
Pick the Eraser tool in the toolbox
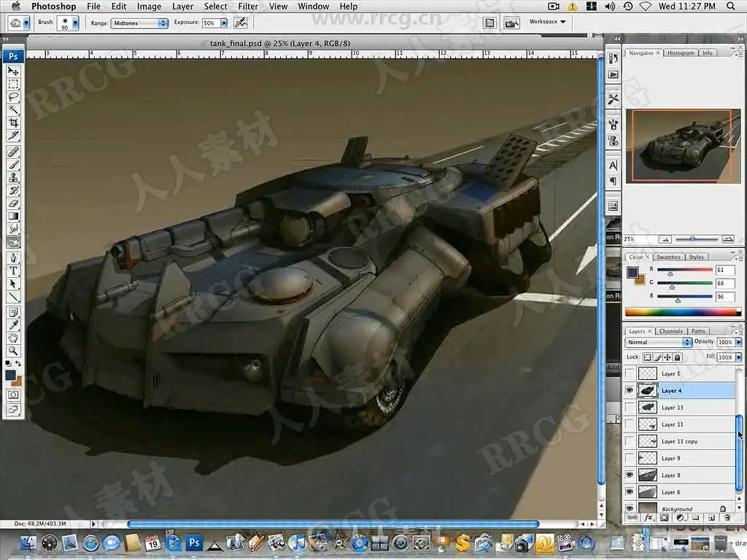point(13,203)
